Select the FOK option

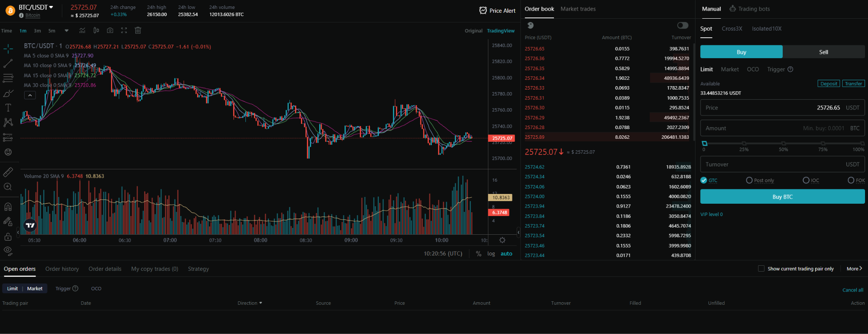pos(851,180)
